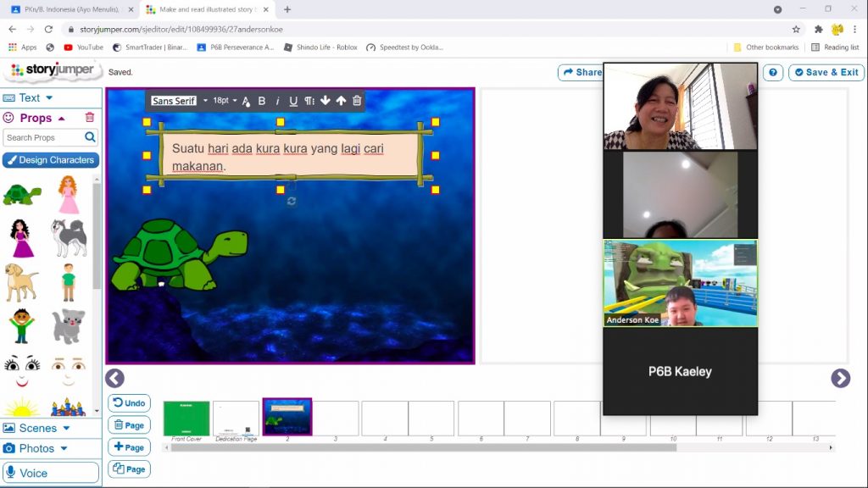This screenshot has height=488, width=868.
Task: Delete the text box using toolbar trash icon
Action: (357, 101)
